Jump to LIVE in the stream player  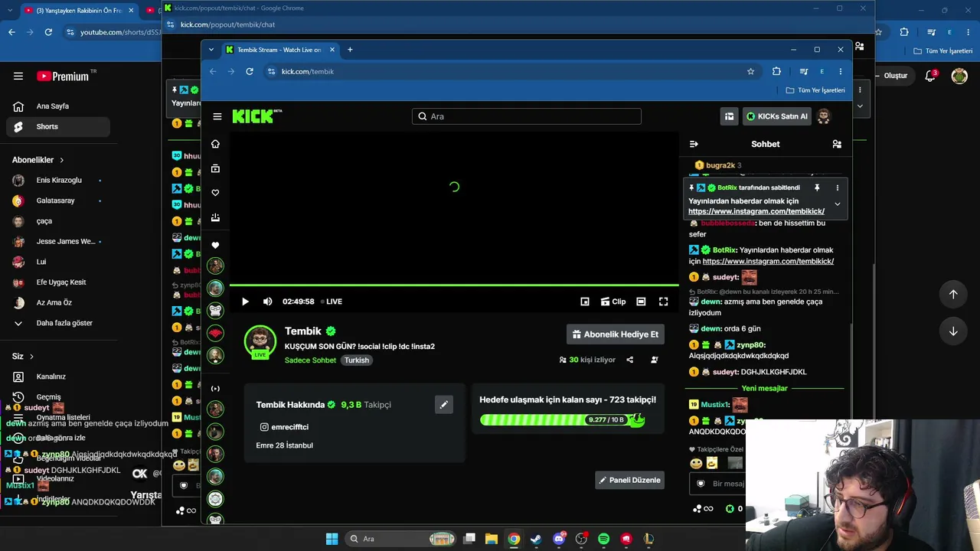coord(332,302)
